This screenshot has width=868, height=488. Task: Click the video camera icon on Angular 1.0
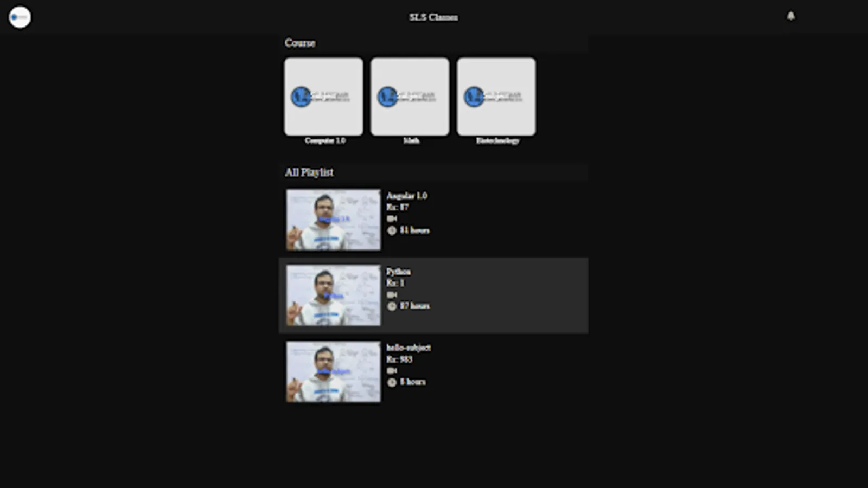pos(391,219)
